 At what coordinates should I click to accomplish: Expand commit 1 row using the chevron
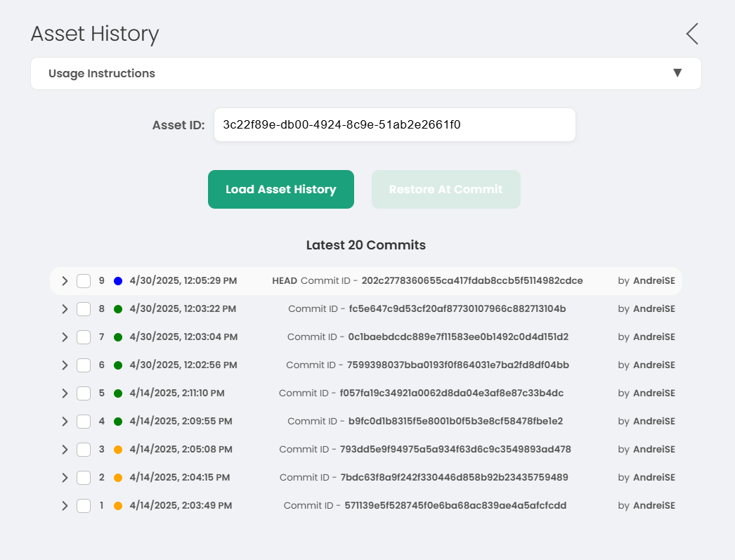tap(65, 506)
